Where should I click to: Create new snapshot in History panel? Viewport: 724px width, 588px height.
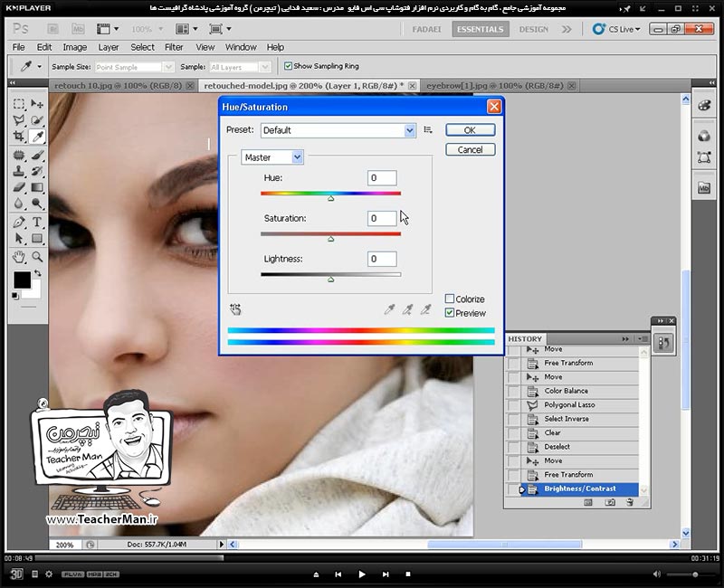[x=609, y=502]
